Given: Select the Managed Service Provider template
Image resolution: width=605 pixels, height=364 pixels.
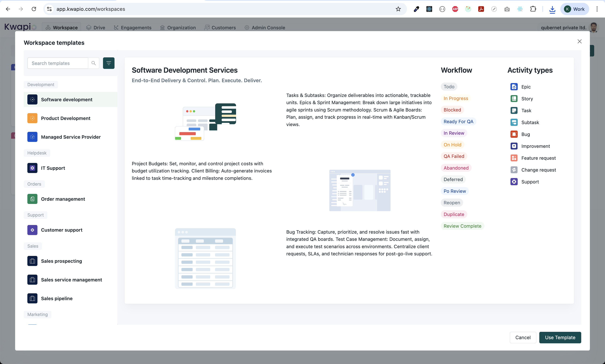Looking at the screenshot, I should coord(70,137).
